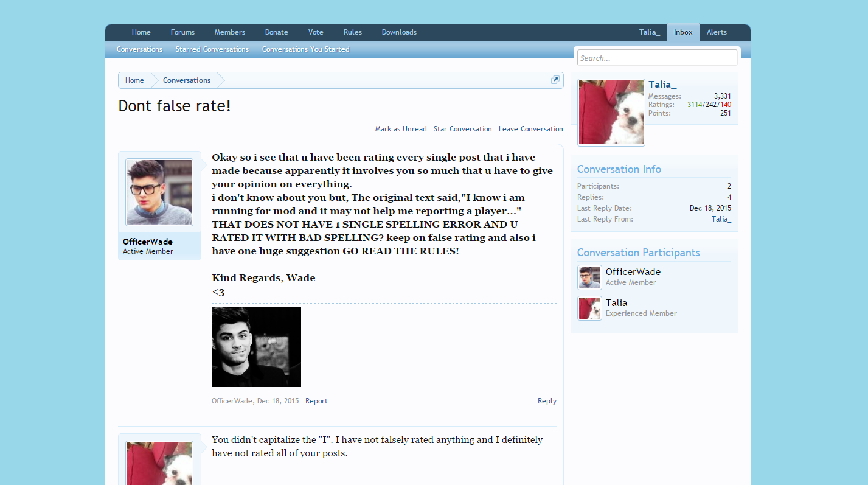Click the black-and-white signature image
The width and height of the screenshot is (868, 485).
[x=256, y=347]
